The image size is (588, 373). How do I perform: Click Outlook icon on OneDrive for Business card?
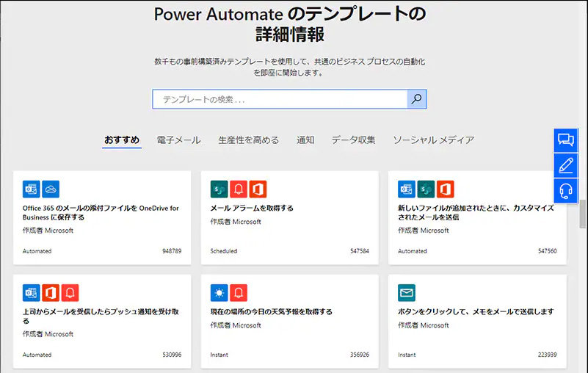tap(31, 189)
